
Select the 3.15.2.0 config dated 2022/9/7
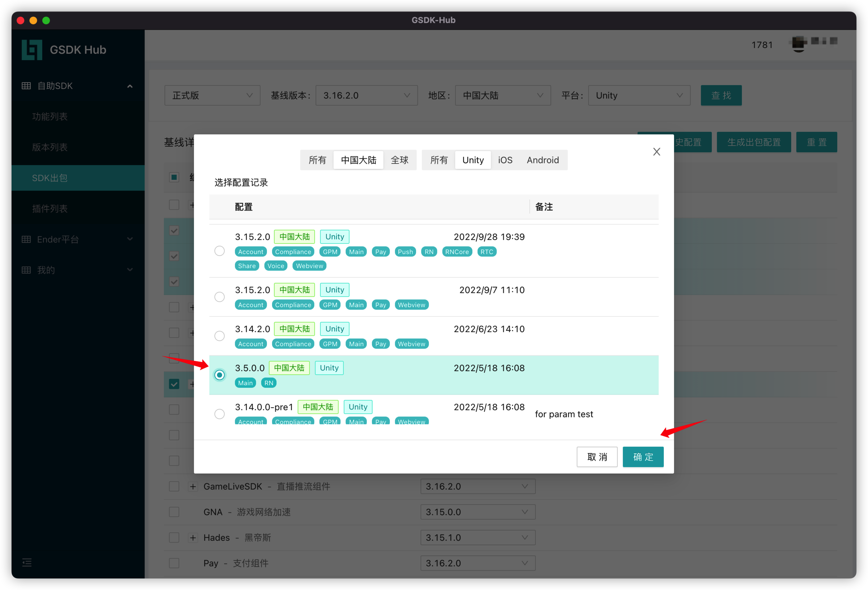219,297
